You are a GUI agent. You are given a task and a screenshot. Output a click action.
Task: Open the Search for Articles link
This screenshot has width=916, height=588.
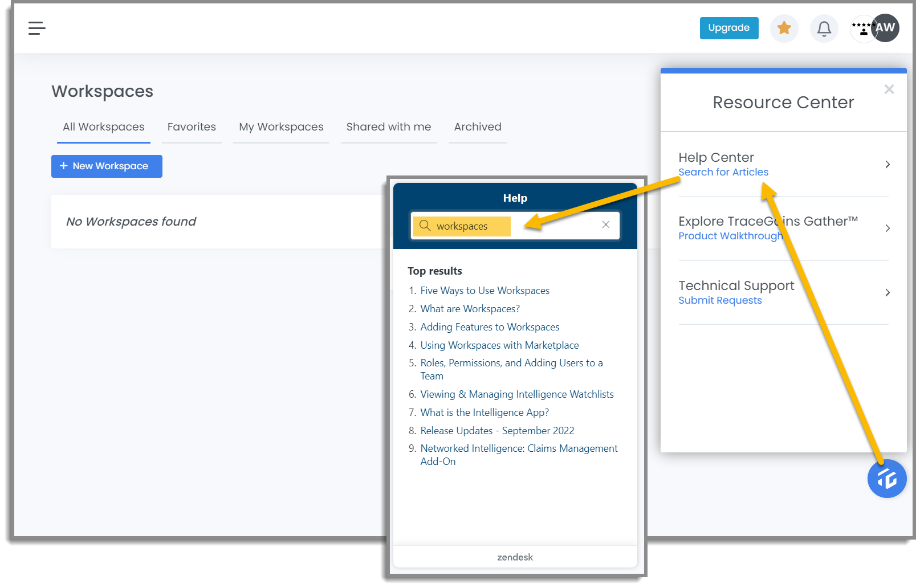[x=723, y=171]
